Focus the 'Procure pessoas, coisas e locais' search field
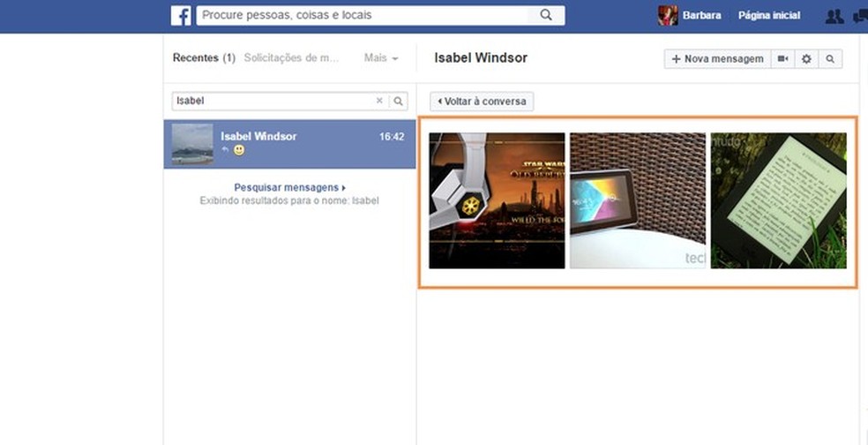This screenshot has width=868, height=445. coord(362,16)
